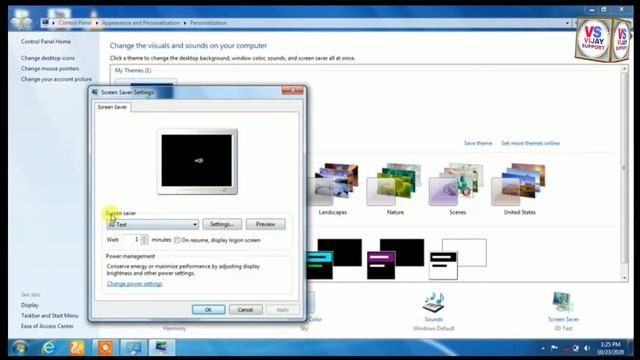Click Appearance and Personalization breadcrumb
Viewport: 640px width, 360px height.
point(141,23)
